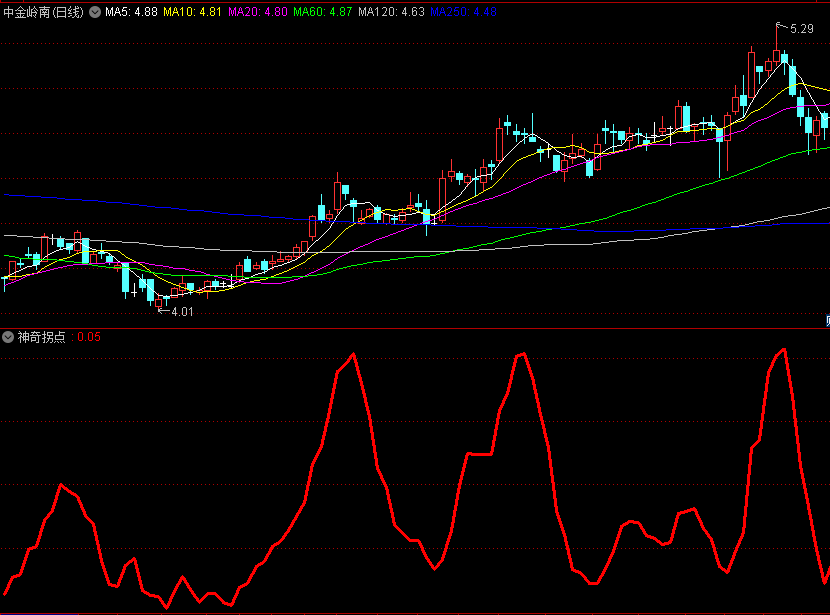Image resolution: width=830 pixels, height=615 pixels.
Task: Click the 4.01 low price marker
Action: [182, 312]
